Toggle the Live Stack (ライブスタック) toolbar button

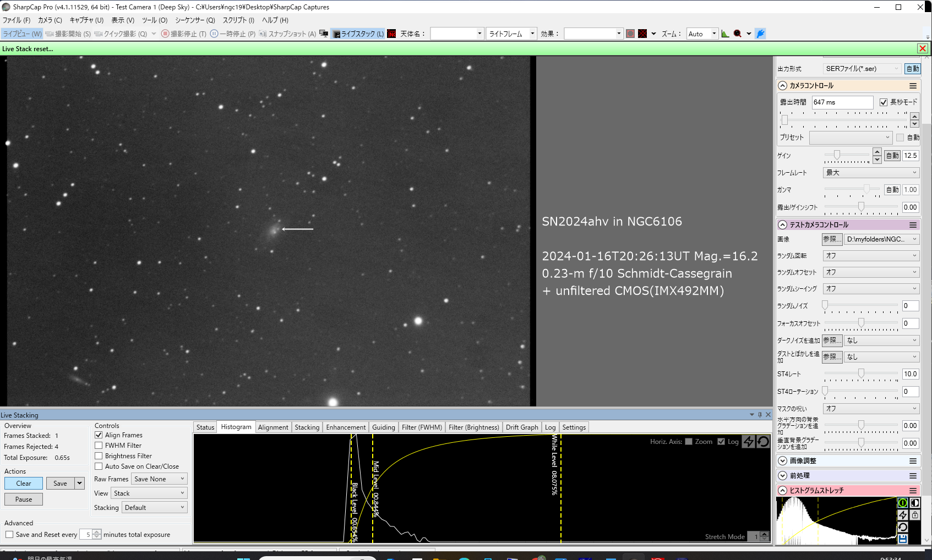pyautogui.click(x=358, y=34)
